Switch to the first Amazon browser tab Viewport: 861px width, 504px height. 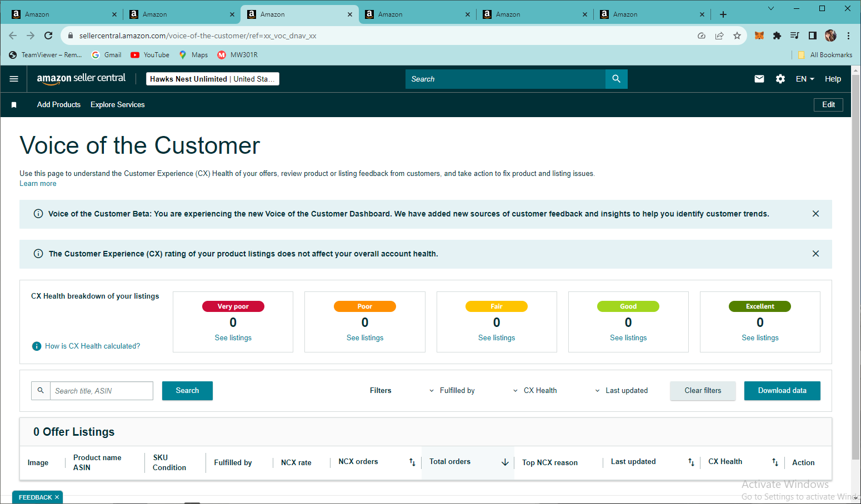[x=64, y=14]
